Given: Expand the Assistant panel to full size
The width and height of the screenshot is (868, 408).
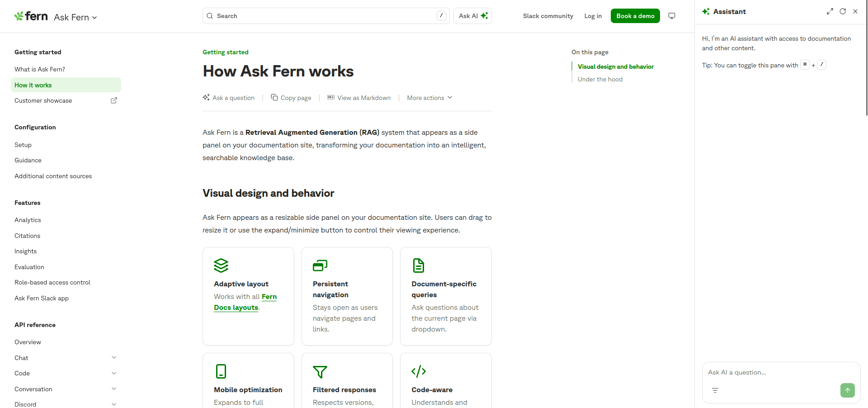Looking at the screenshot, I should (x=830, y=11).
